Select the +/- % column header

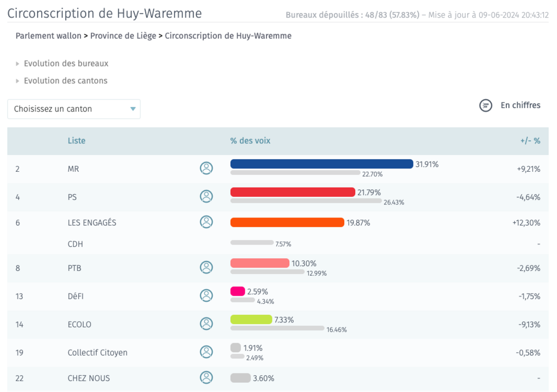pos(530,141)
